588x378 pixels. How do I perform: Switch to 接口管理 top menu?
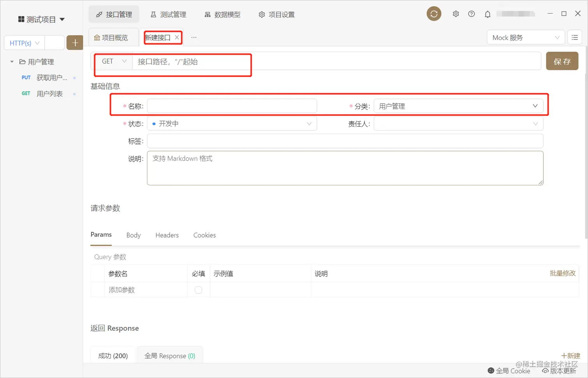(114, 14)
